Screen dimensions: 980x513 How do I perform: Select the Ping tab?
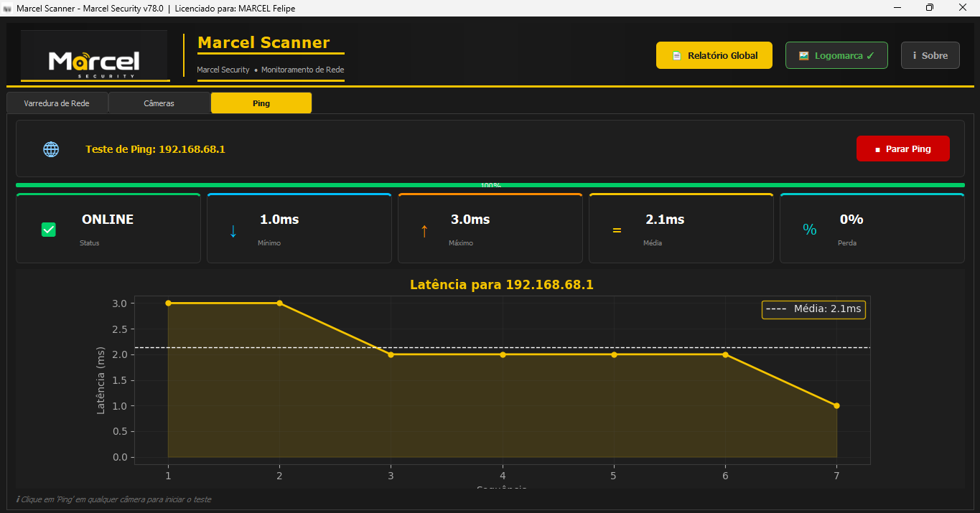[261, 103]
